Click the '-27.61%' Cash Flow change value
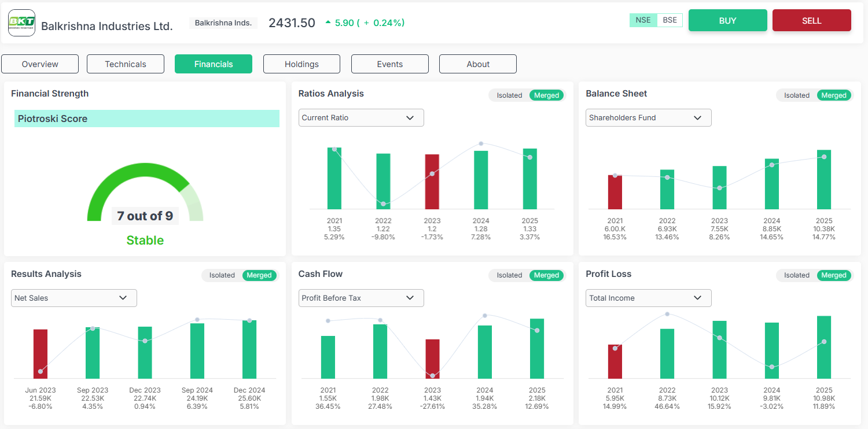Screen dimensions: 868x429 (432, 406)
